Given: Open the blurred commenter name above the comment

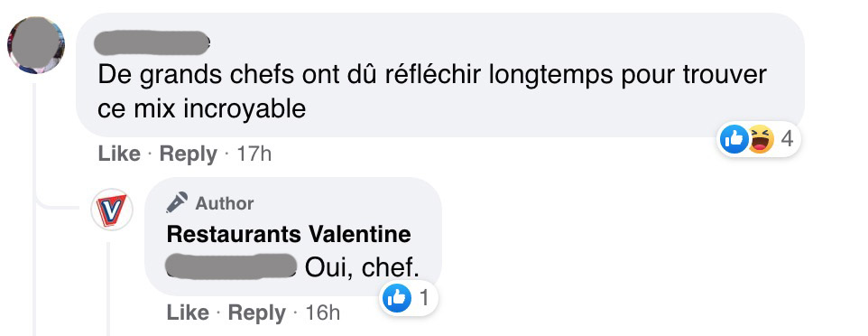Looking at the screenshot, I should pos(152,42).
